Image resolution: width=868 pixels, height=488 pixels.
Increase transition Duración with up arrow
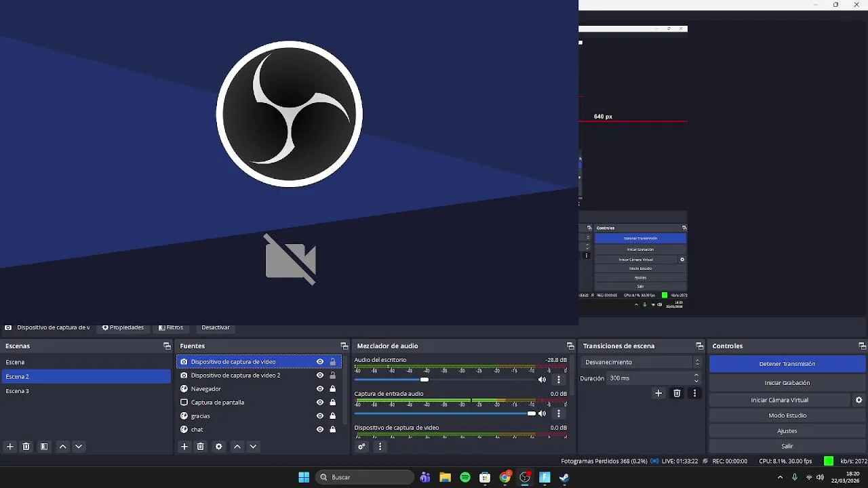[696, 375]
